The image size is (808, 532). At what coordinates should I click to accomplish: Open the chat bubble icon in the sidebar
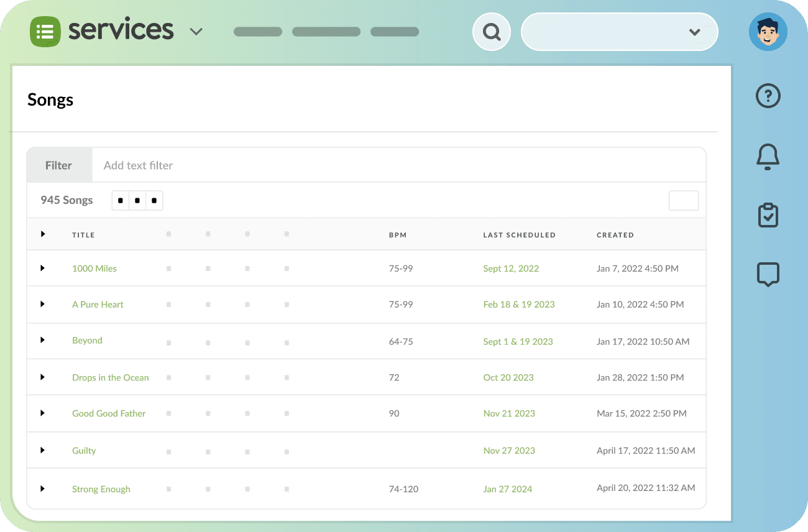768,274
